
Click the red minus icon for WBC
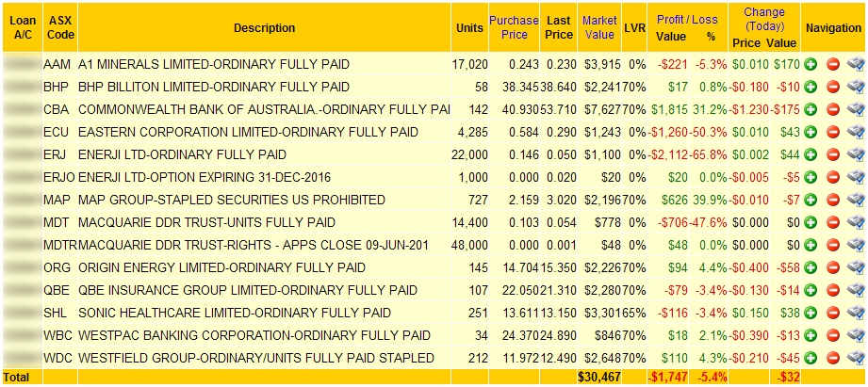(833, 335)
